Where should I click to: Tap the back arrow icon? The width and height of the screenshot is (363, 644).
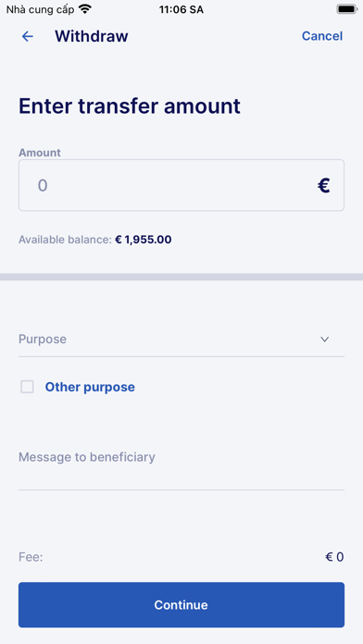(27, 36)
